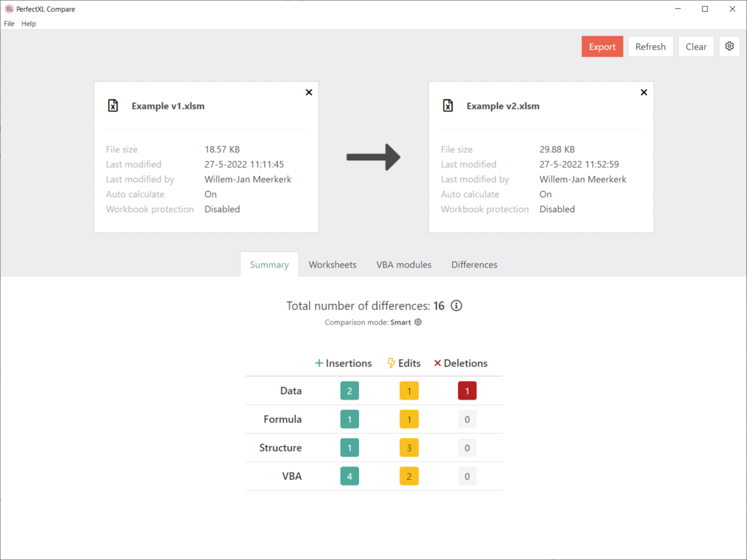
Task: Click the Refresh button
Action: coord(650,46)
